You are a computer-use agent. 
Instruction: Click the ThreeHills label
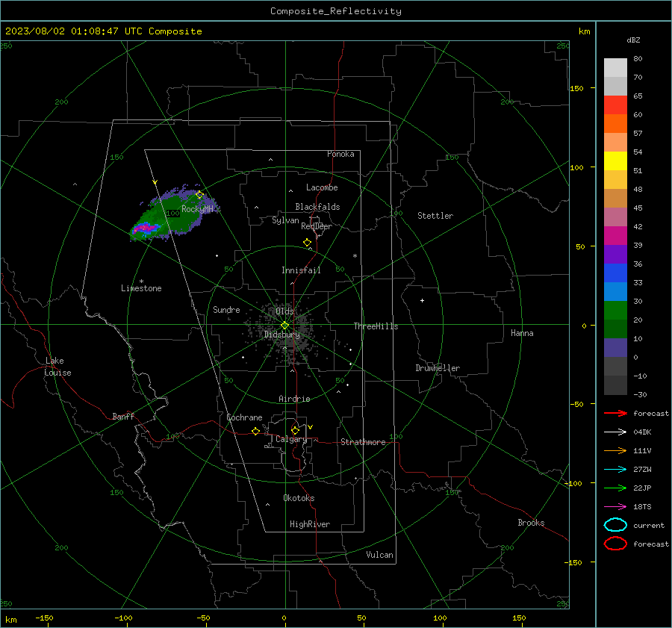click(x=376, y=326)
